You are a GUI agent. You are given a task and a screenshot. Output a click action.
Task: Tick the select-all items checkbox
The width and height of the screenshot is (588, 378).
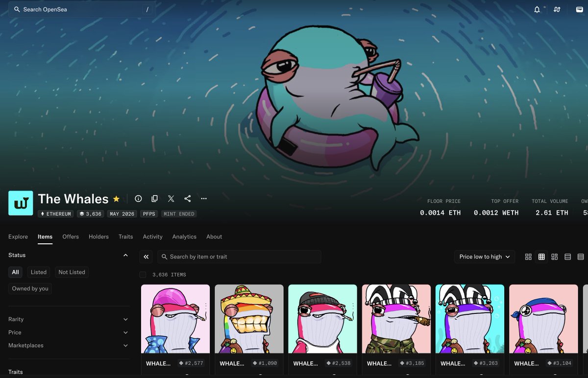click(x=143, y=275)
